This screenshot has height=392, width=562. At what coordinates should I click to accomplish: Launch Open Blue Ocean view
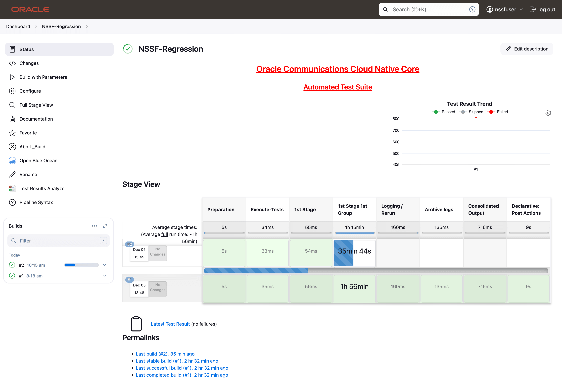(x=38, y=160)
